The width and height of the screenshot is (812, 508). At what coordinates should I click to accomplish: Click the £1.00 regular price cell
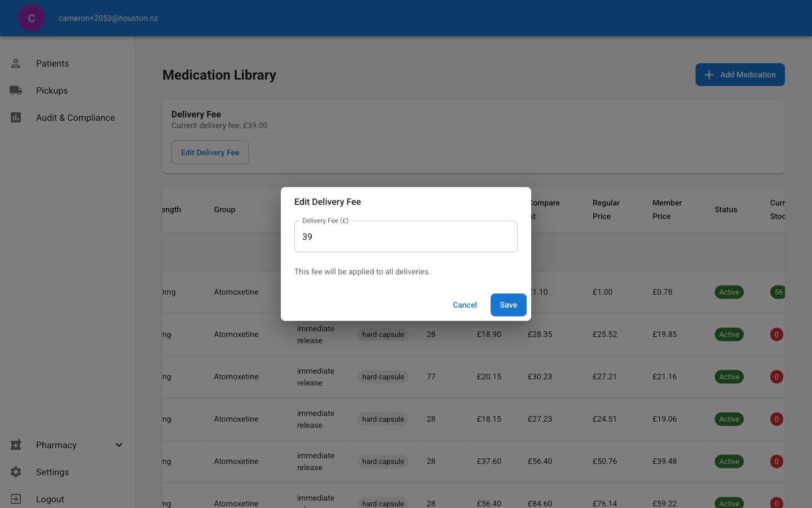pyautogui.click(x=602, y=292)
